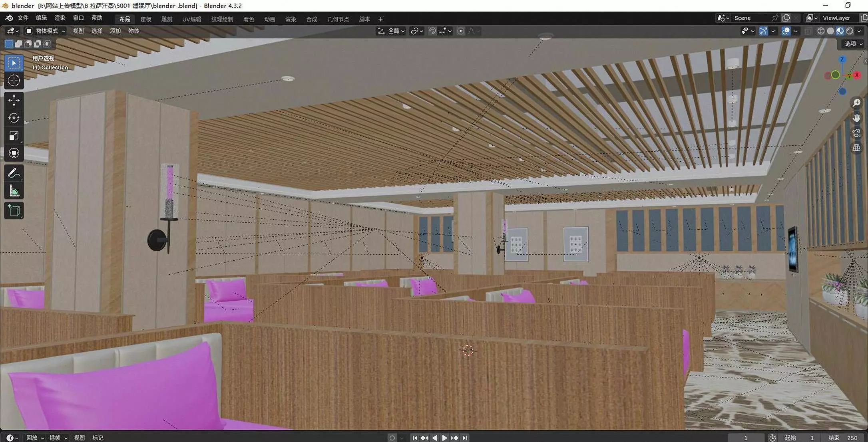Select the Scale tool

[x=14, y=136]
